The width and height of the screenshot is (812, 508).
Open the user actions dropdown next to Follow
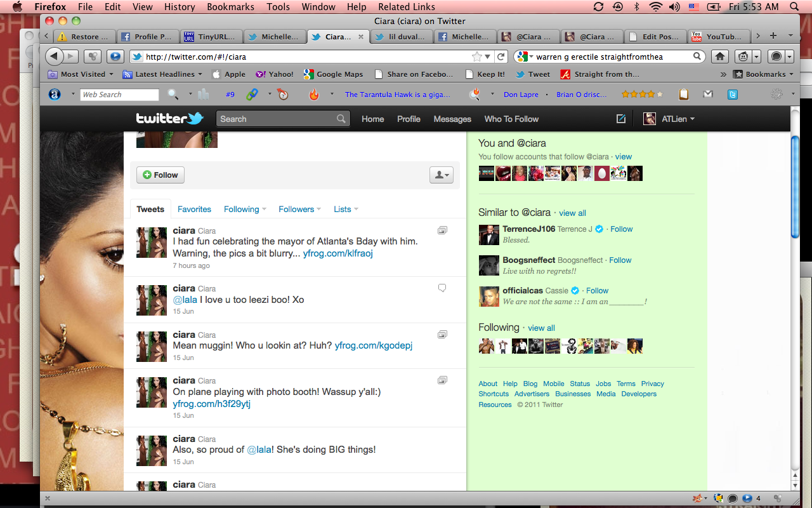(441, 175)
